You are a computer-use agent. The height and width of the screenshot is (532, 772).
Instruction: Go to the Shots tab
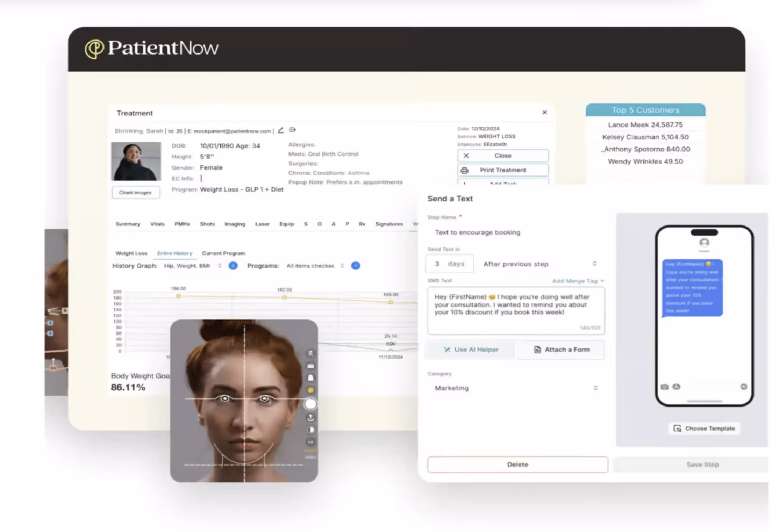[x=207, y=224]
